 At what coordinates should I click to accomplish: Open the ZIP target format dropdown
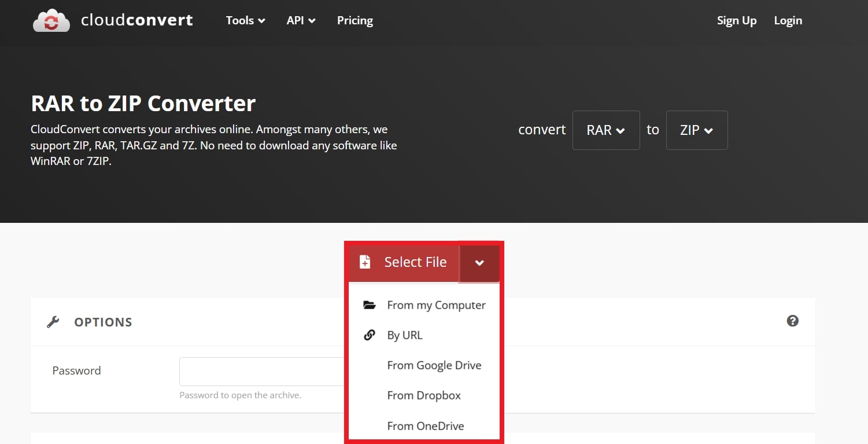pyautogui.click(x=697, y=130)
